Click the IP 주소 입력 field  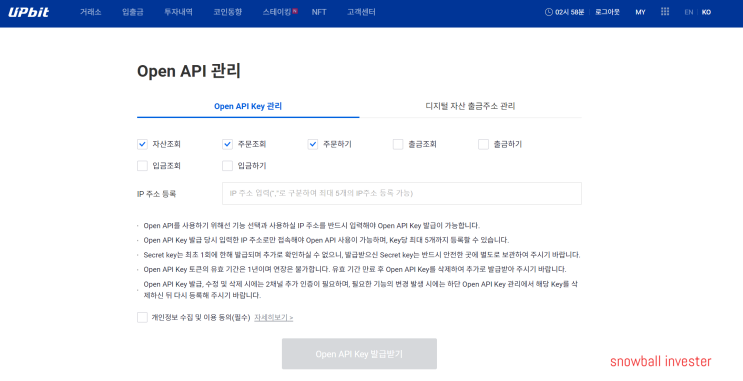(402, 193)
